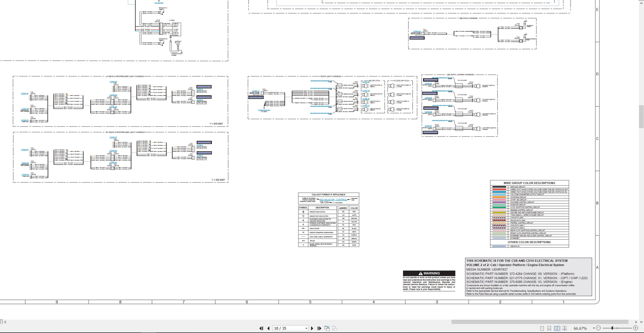Click TO MATING CONNECTOR under CONN 38
This screenshot has width=644, height=333.
click(417, 38)
